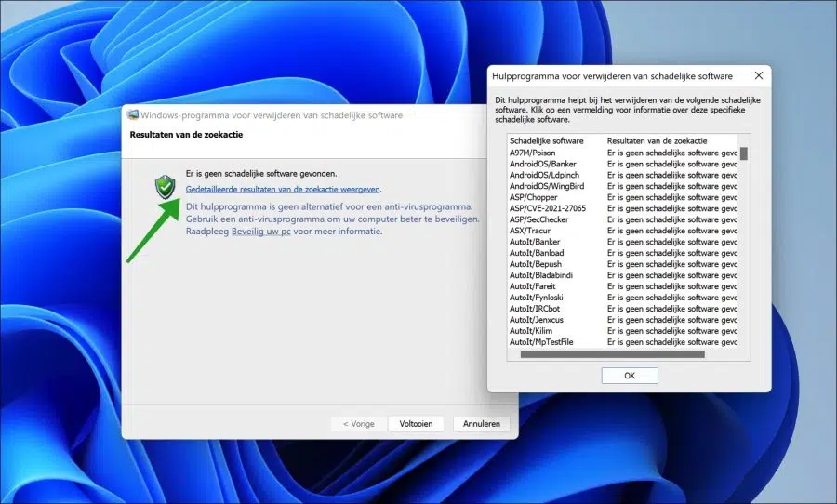Click the Hulpprogramma dialog title bar text
Screen dimensions: 837x504
[612, 76]
